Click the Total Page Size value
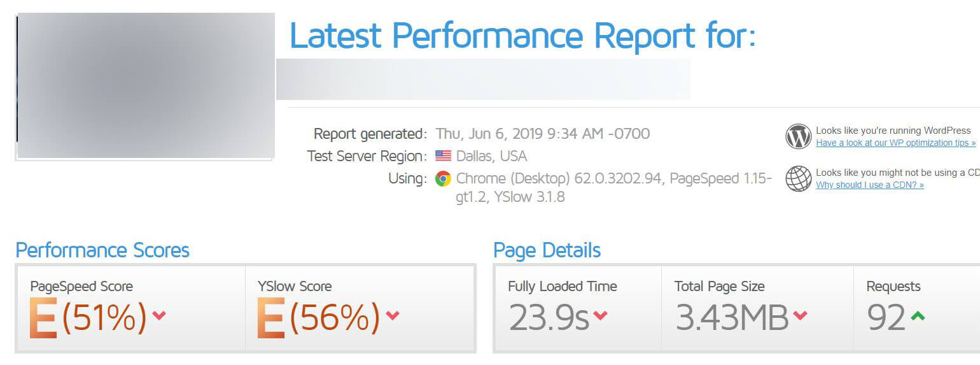 731,317
